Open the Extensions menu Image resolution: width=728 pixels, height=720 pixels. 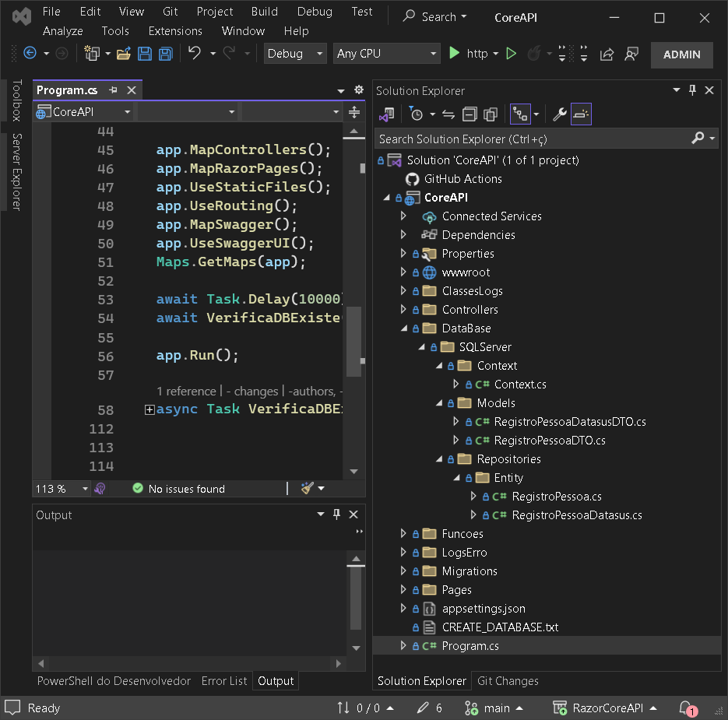pyautogui.click(x=175, y=31)
